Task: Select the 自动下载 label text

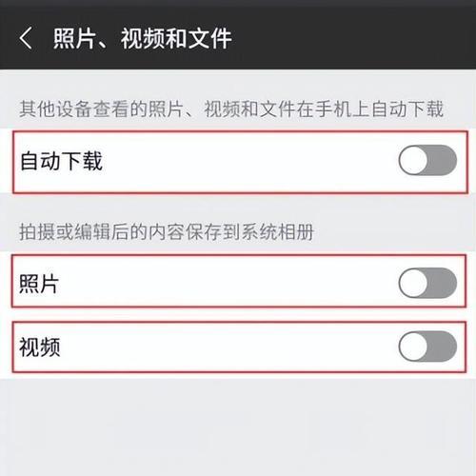Action: coord(61,161)
